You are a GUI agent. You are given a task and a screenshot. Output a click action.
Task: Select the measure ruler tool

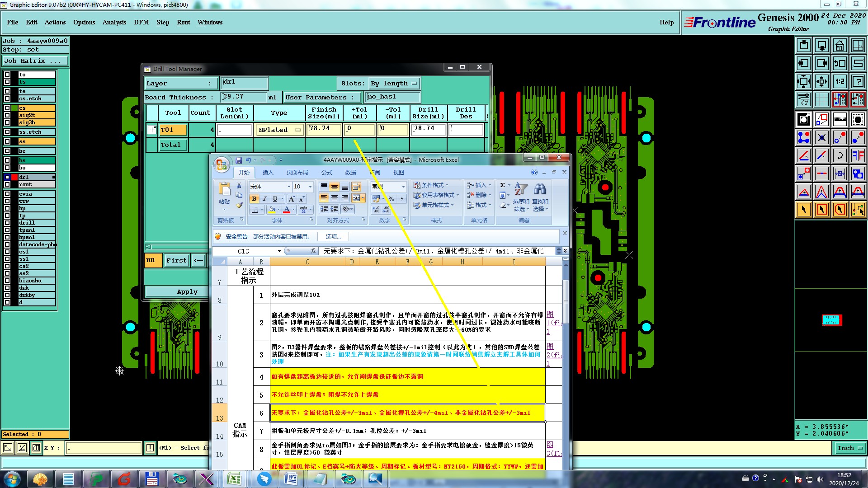click(x=840, y=119)
